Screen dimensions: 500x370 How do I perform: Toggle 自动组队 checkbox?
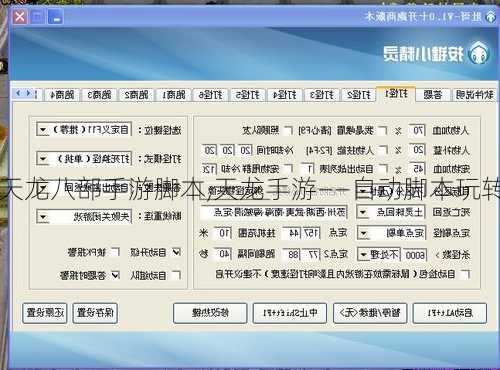pos(177,275)
